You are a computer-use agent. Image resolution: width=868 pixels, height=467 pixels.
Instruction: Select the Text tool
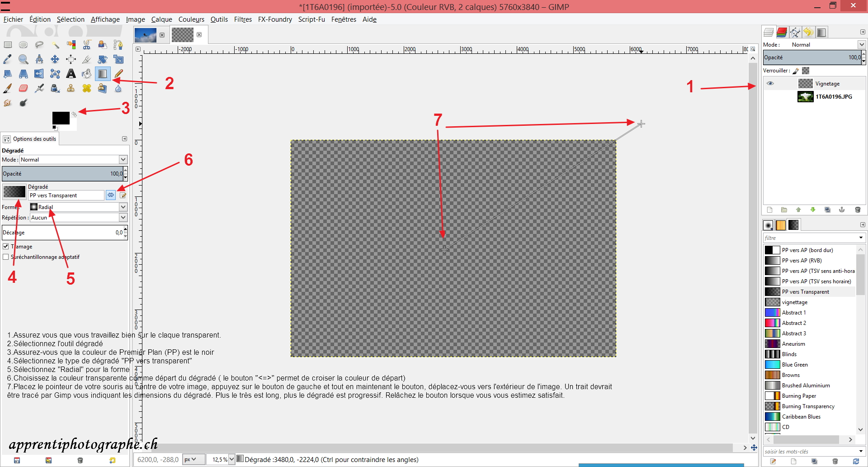pos(71,74)
